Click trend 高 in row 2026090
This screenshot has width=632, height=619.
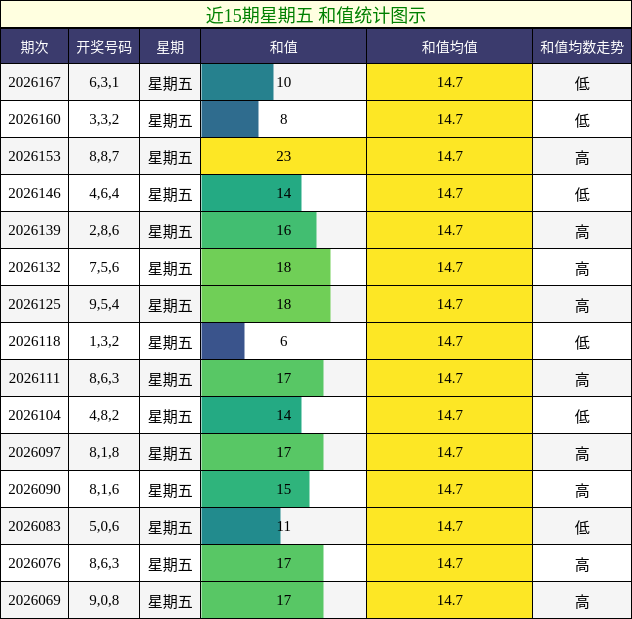582,490
